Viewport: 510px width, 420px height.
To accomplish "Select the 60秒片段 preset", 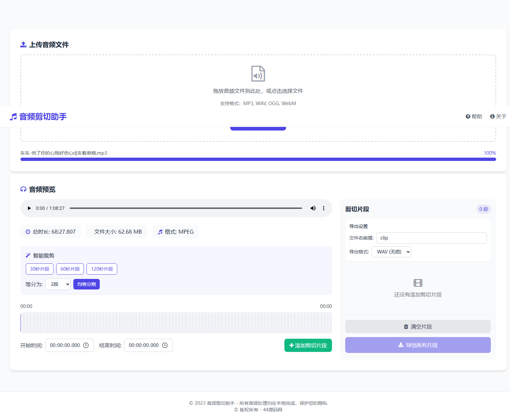I will point(70,269).
